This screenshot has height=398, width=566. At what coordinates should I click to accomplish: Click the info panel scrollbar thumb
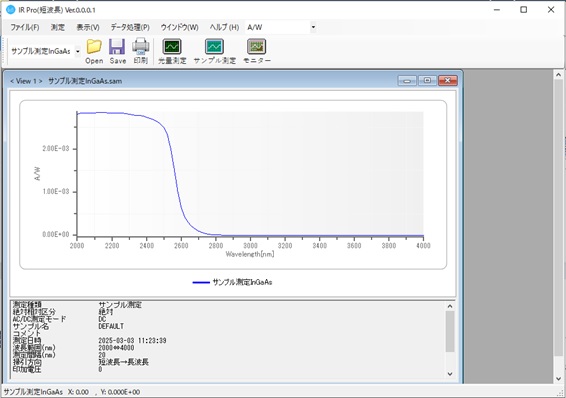[x=450, y=331]
